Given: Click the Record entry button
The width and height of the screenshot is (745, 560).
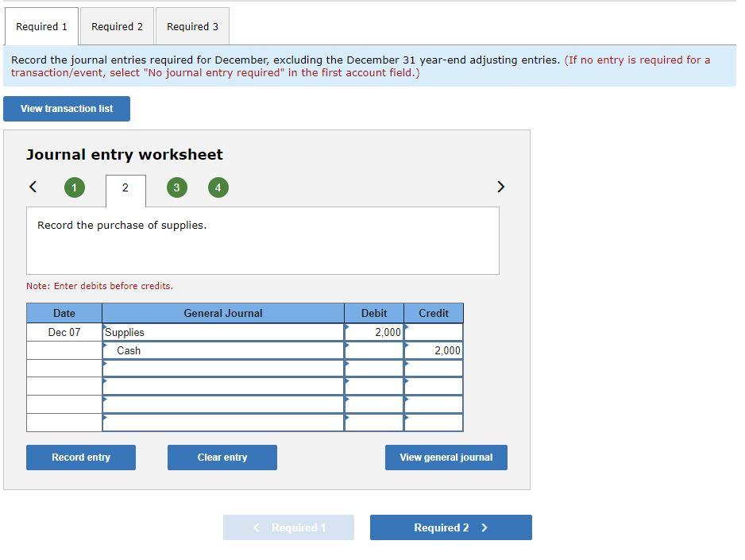Looking at the screenshot, I should [80, 458].
